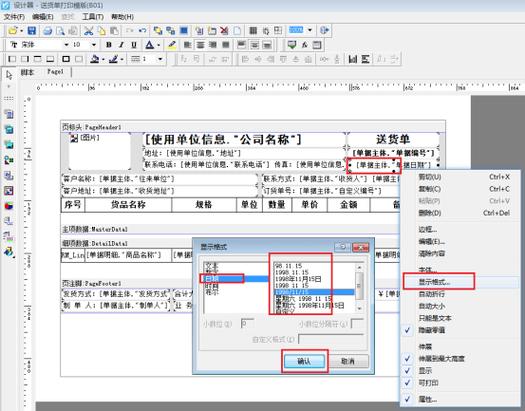The width and height of the screenshot is (525, 411).
Task: Click the All frame lines thick square icon
Action: [66, 59]
